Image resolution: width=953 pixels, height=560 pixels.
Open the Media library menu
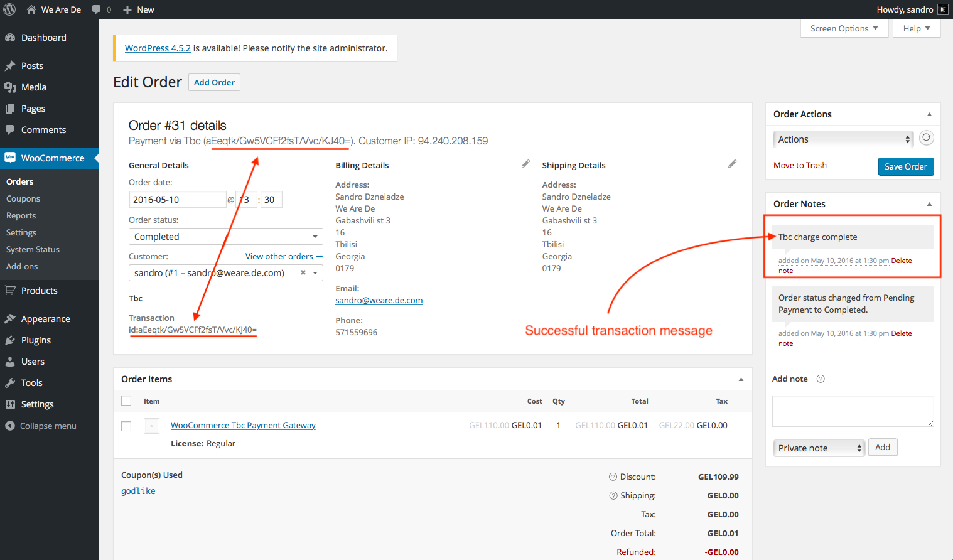33,87
